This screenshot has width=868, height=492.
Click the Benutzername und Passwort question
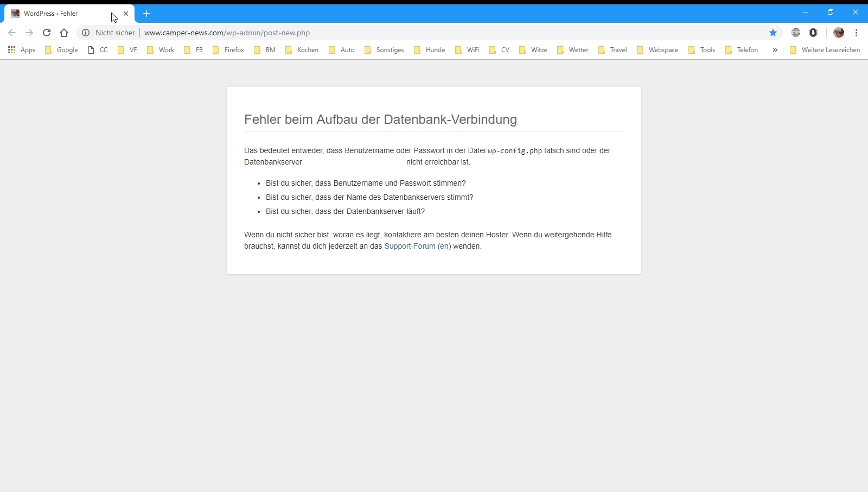[366, 184]
